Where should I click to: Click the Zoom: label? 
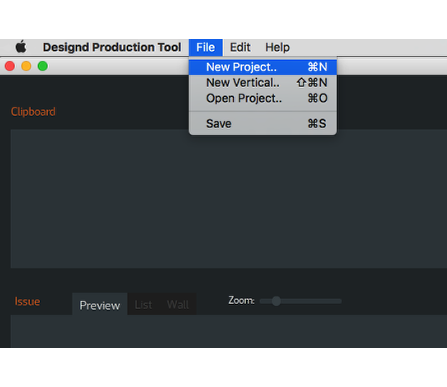[x=241, y=300]
